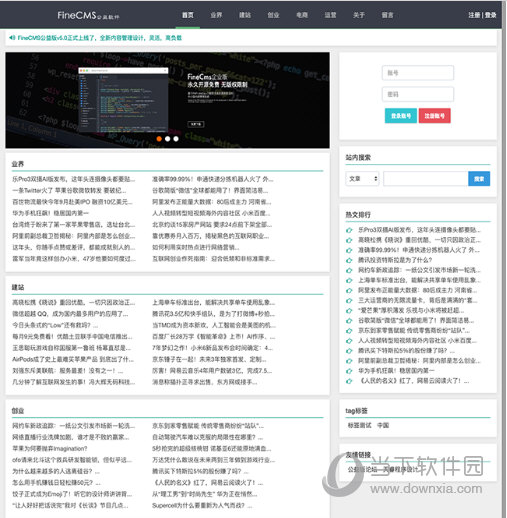Open article 北京约谈15家房产网站
507x518 pixels.
click(x=212, y=225)
